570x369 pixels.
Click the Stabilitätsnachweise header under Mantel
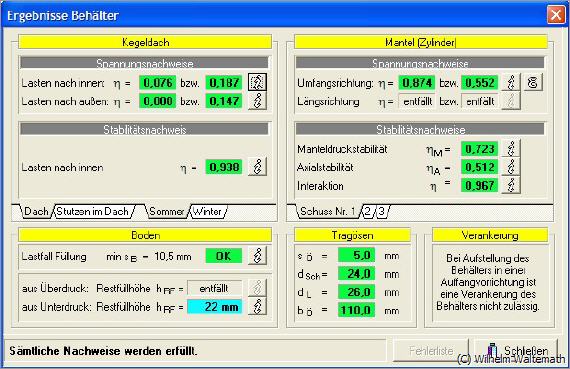(420, 129)
